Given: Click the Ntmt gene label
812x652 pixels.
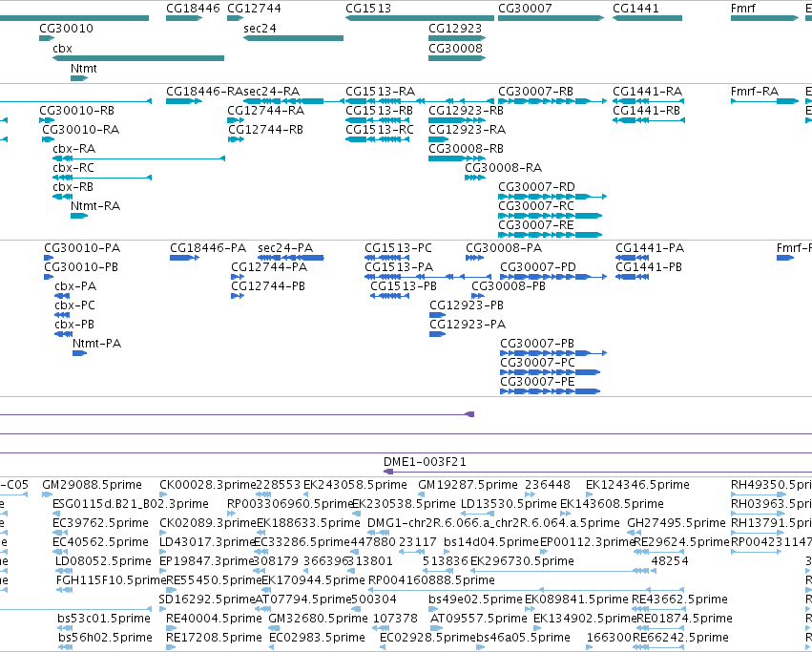Looking at the screenshot, I should click(83, 69).
